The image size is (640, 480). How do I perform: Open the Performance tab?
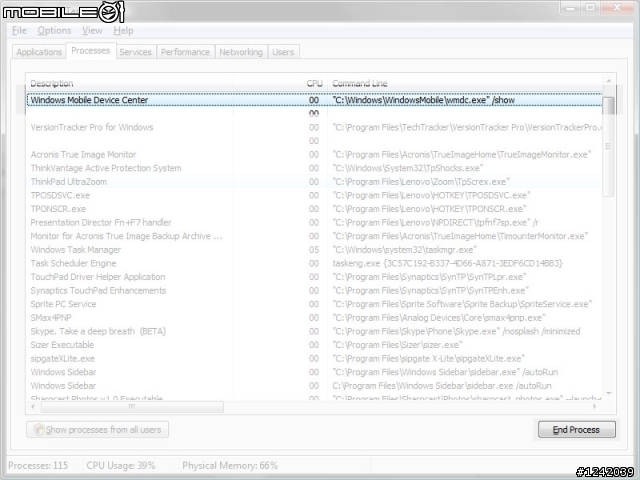185,52
